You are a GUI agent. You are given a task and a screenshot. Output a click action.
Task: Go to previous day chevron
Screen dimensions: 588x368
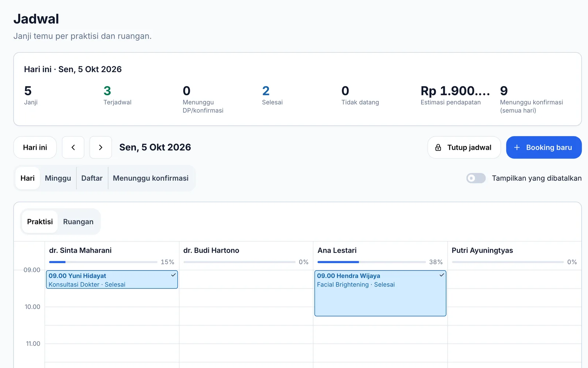point(73,148)
